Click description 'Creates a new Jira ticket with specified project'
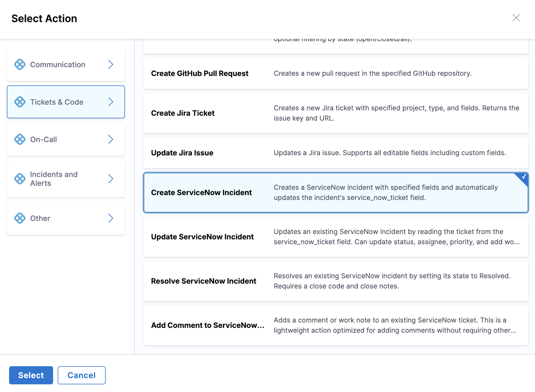The width and height of the screenshot is (535, 392). (x=396, y=113)
